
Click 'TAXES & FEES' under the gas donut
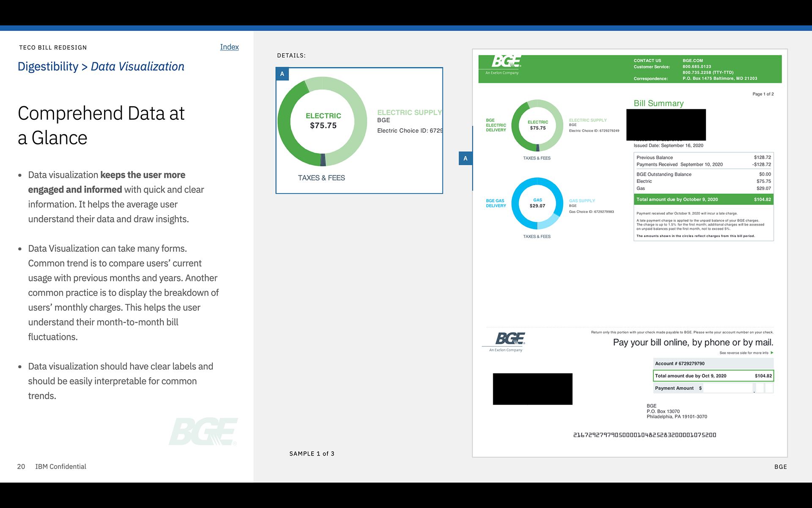point(537,237)
